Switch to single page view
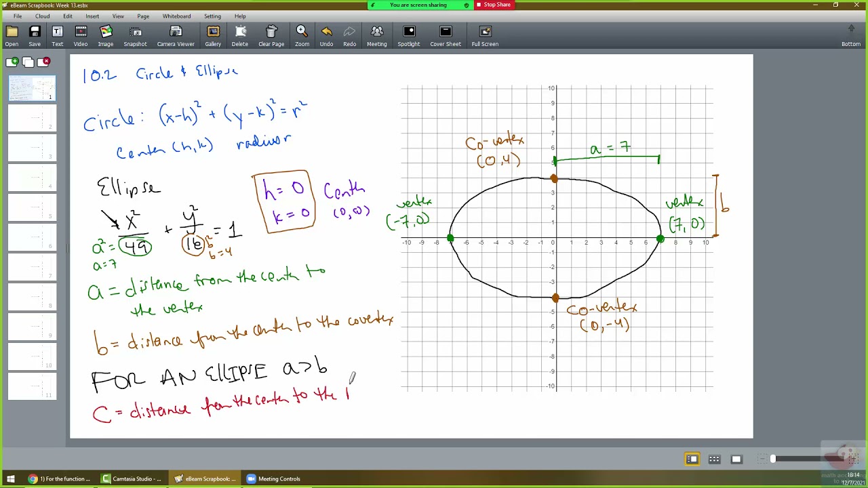Image resolution: width=868 pixels, height=488 pixels. [736, 460]
